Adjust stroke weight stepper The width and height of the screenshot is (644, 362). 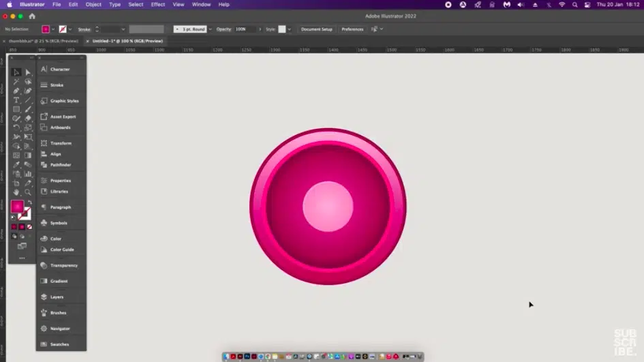pyautogui.click(x=97, y=29)
